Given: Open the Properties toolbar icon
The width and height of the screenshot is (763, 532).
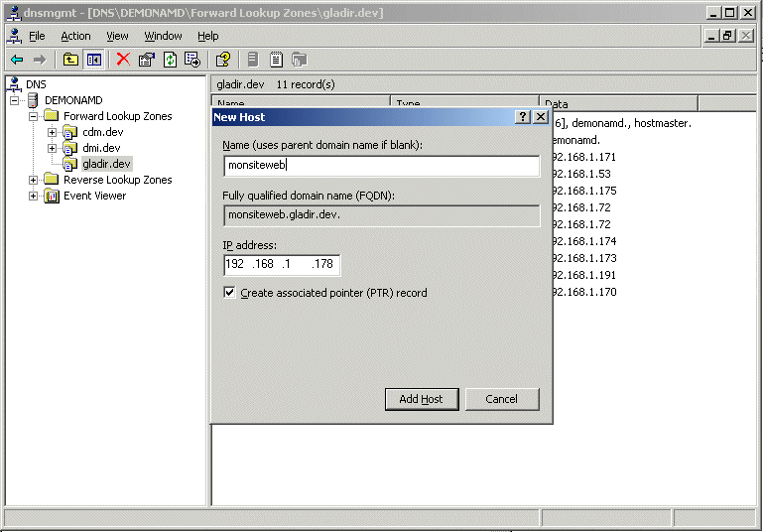Looking at the screenshot, I should pos(147,60).
